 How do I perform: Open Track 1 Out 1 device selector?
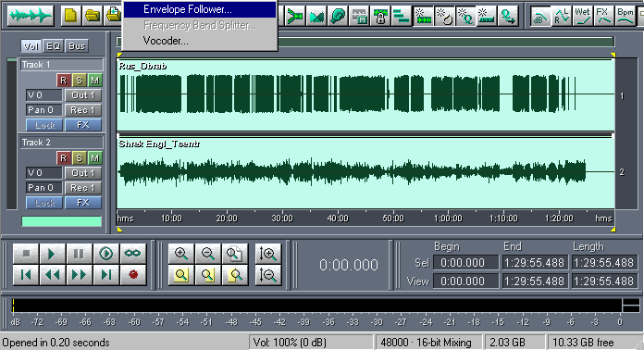coord(83,95)
